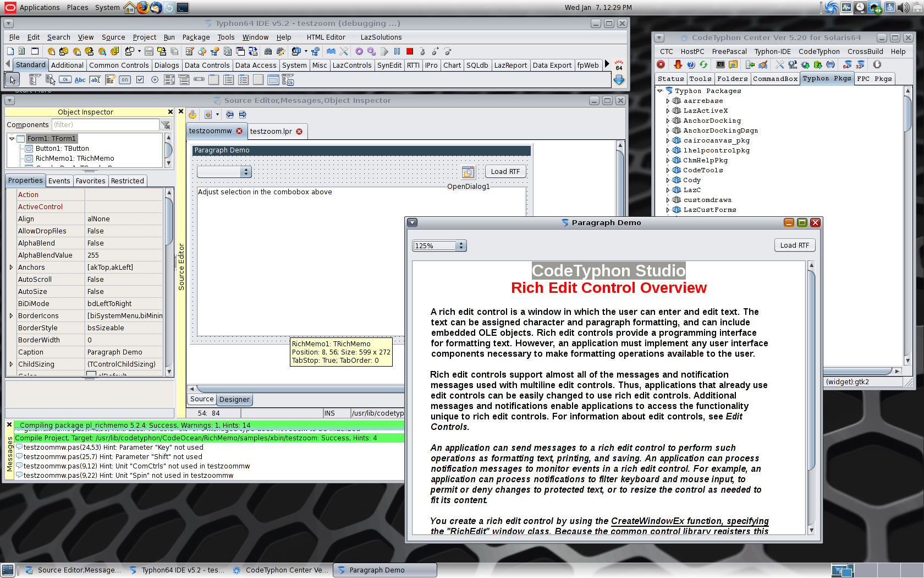Screen dimensions: 924x578
Task: Select the TMainMenu component in palette
Action: tap(35, 80)
